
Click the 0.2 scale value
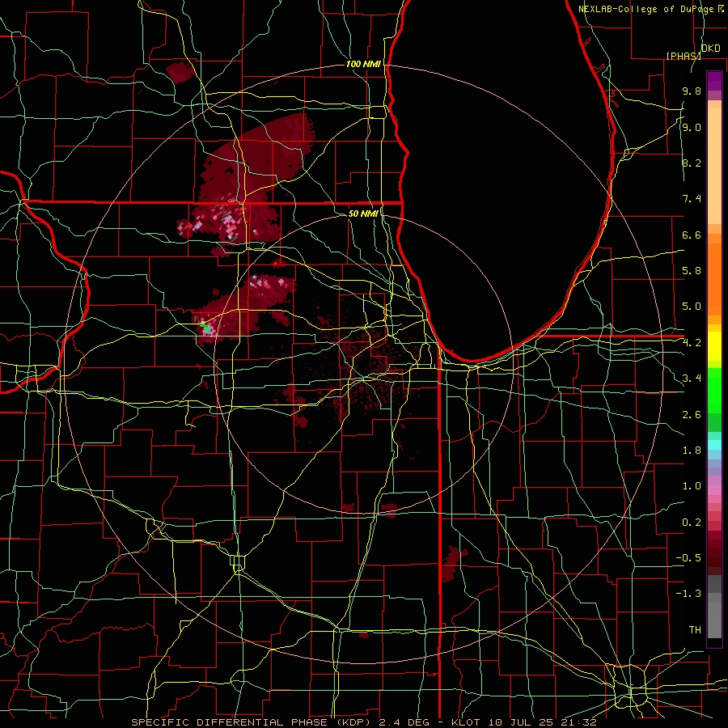click(692, 523)
